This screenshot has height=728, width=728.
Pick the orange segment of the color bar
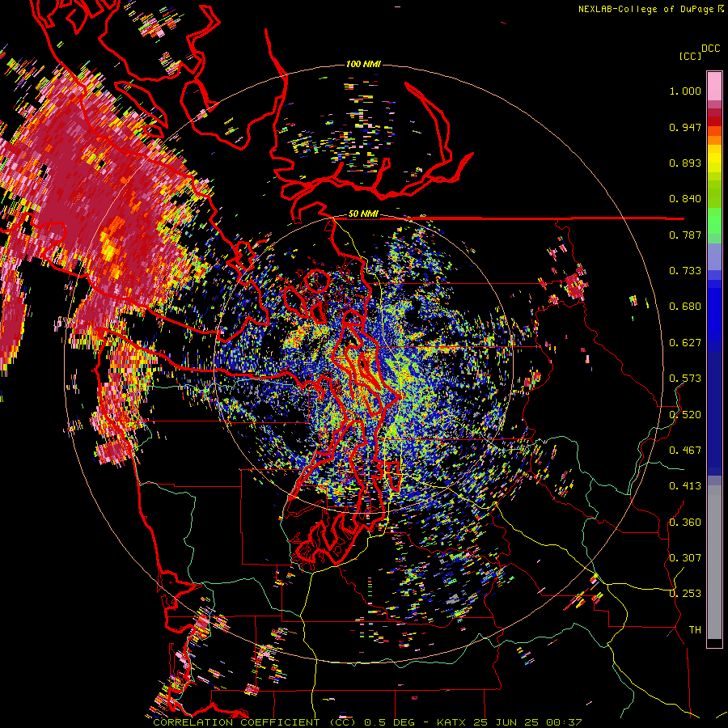pos(714,141)
